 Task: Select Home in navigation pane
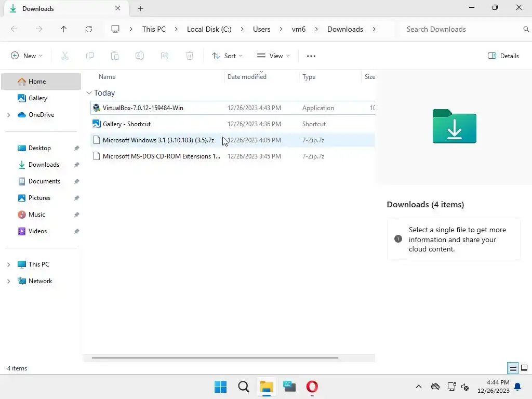point(41,82)
